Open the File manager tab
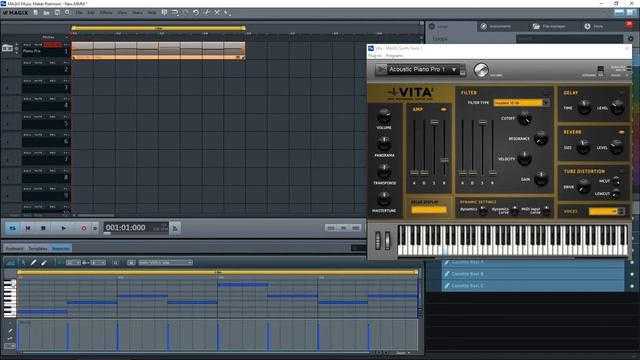 (554, 26)
